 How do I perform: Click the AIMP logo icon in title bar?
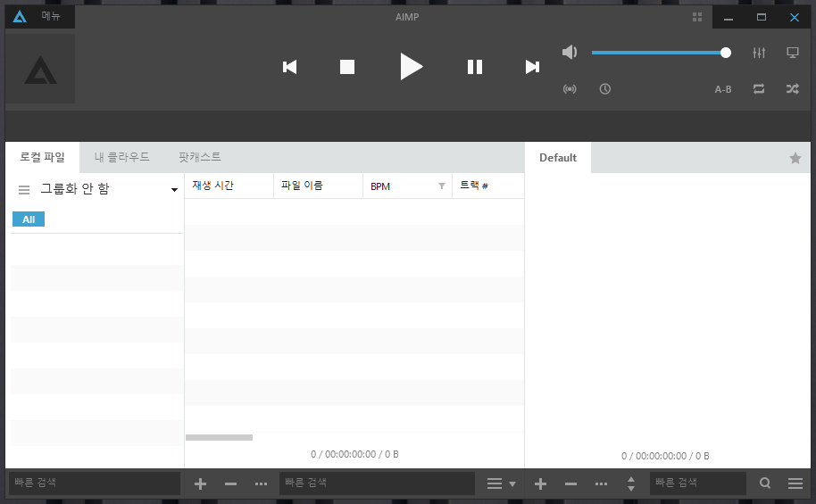pyautogui.click(x=20, y=17)
